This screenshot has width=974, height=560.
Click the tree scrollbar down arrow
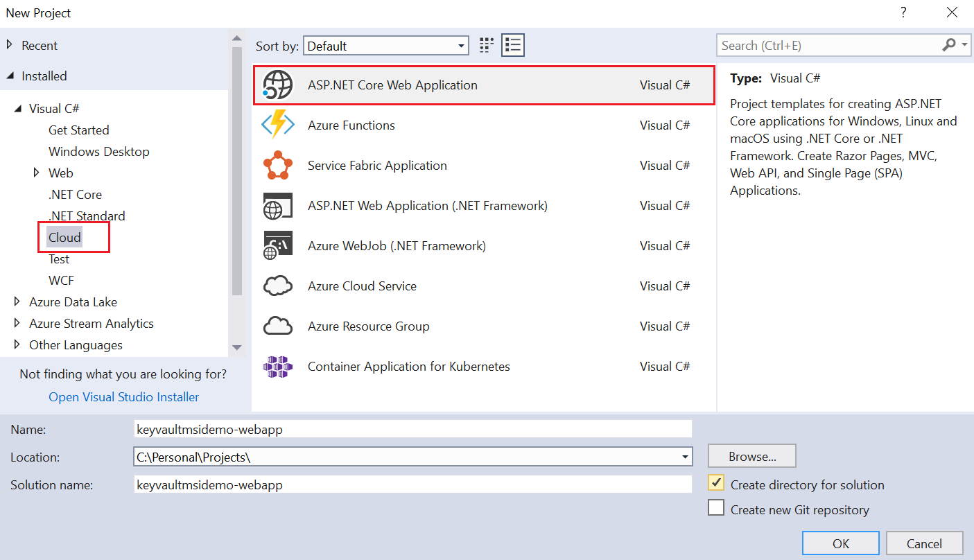(237, 347)
